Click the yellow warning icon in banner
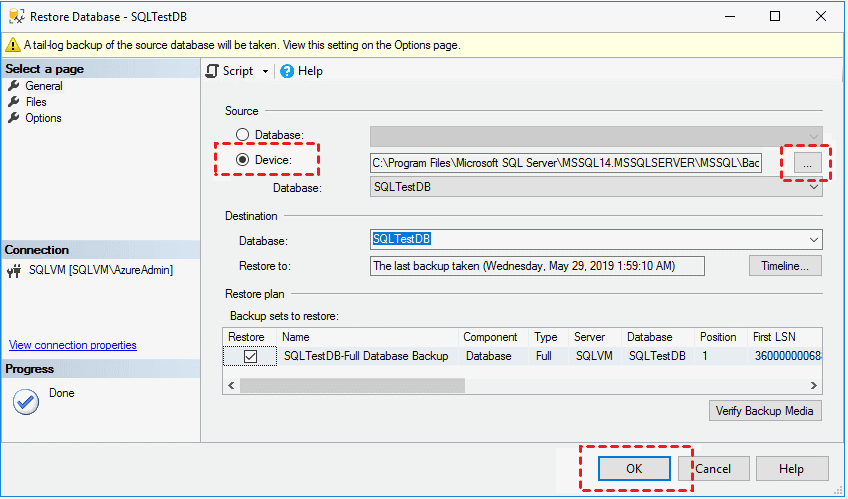The width and height of the screenshot is (848, 499). click(12, 45)
